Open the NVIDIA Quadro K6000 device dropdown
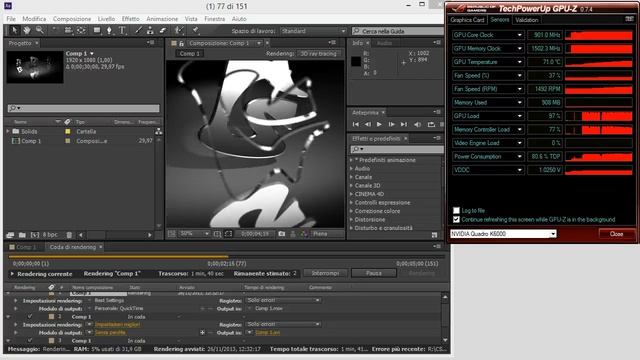Screen dimensions: 640x360 coord(503,234)
